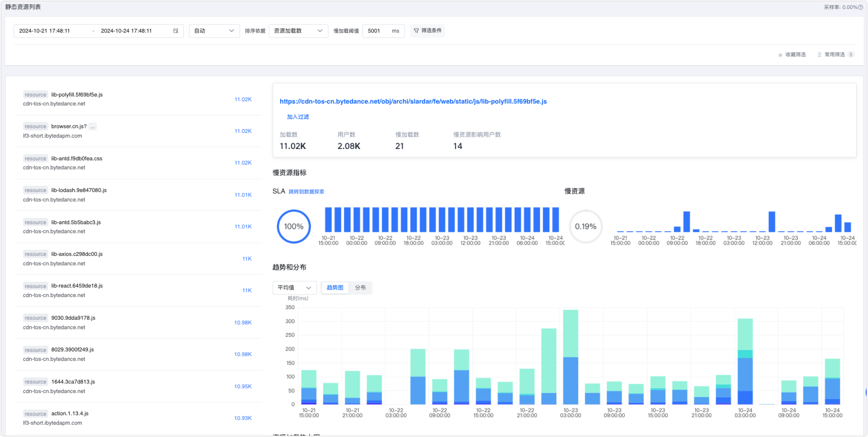The image size is (868, 437).
Task: Switch to the 趋势图 tab
Action: (335, 288)
